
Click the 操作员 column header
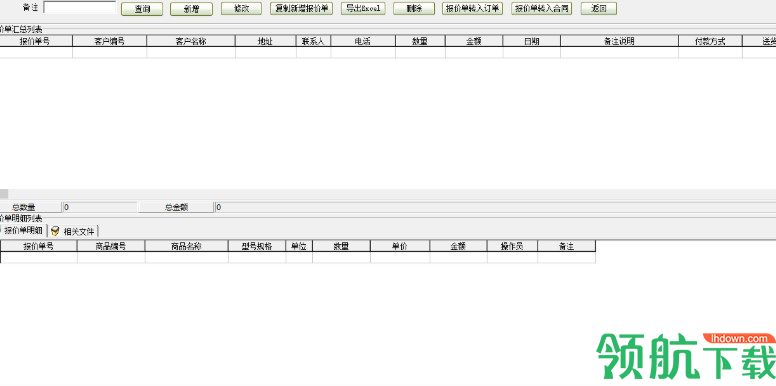click(512, 246)
